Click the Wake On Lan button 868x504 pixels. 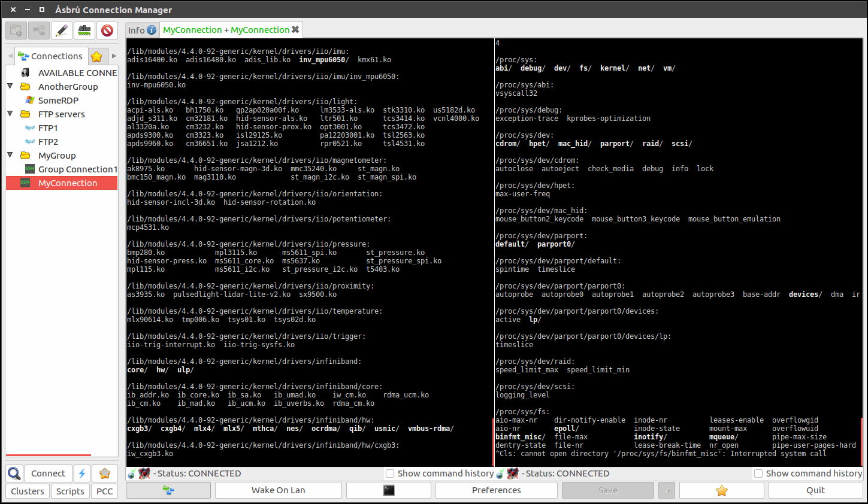(x=278, y=490)
